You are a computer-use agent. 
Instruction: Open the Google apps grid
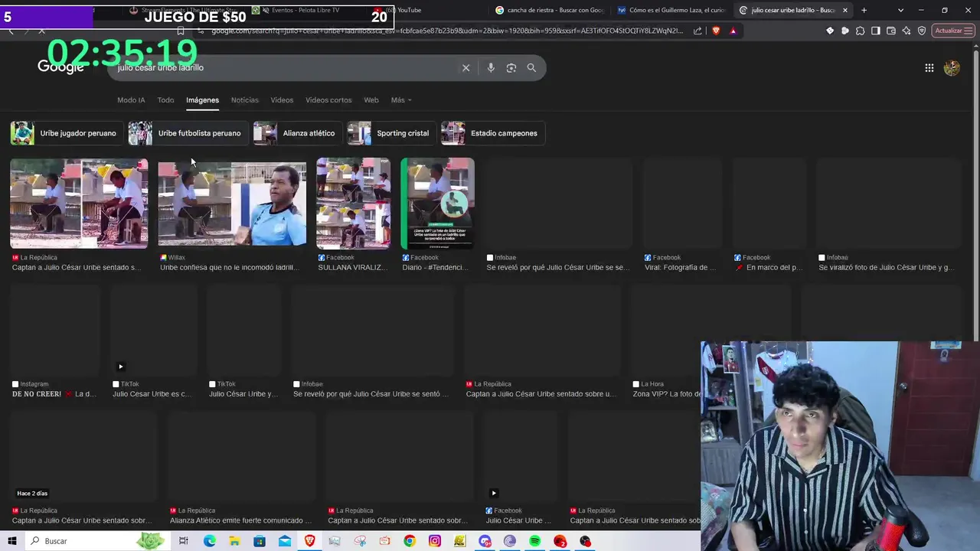929,68
